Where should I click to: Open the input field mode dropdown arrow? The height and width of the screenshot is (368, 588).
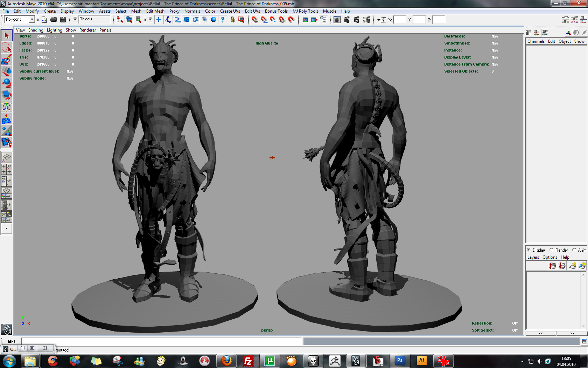pos(379,20)
